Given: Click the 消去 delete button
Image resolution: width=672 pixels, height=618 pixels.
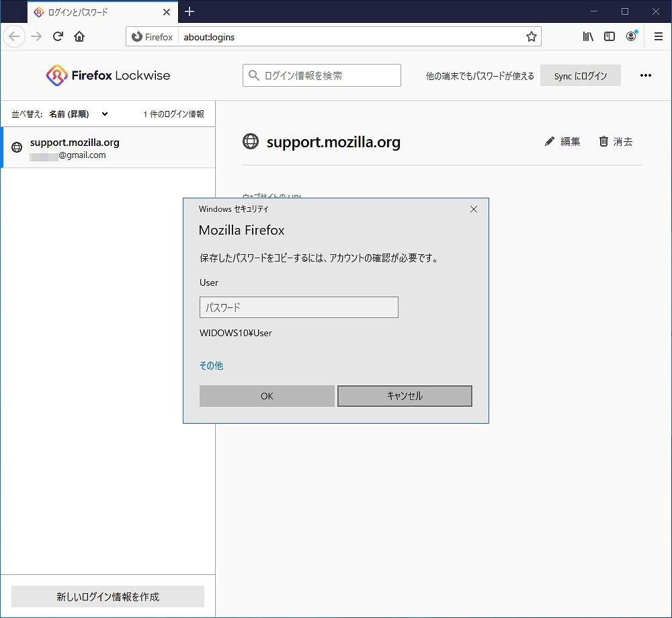Looking at the screenshot, I should click(616, 141).
